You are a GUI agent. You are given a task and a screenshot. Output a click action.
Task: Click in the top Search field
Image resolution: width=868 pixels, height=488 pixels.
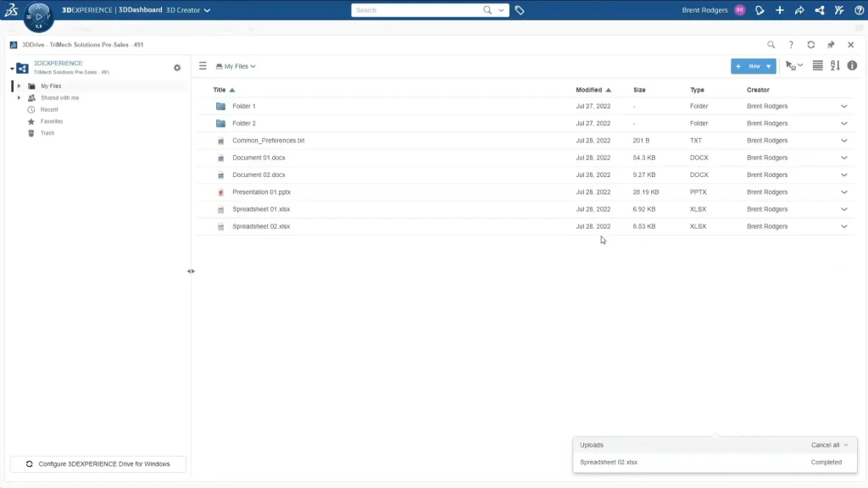coord(418,10)
